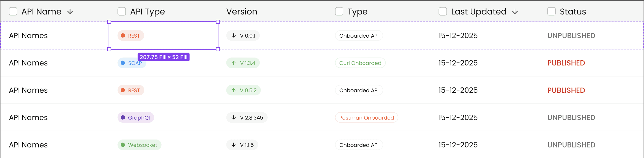This screenshot has width=644, height=158.
Task: Click the up arrow in V 1.3.4 badge
Action: tap(234, 63)
